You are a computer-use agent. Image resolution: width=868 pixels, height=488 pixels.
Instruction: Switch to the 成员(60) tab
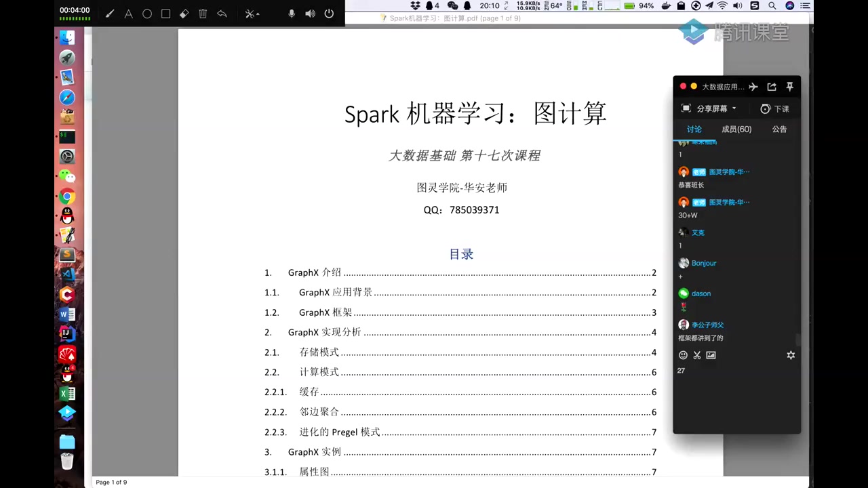736,129
